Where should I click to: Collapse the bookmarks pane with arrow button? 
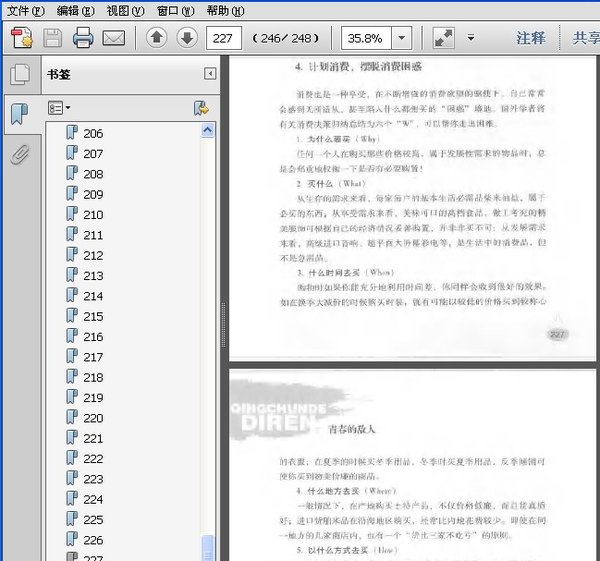click(210, 74)
